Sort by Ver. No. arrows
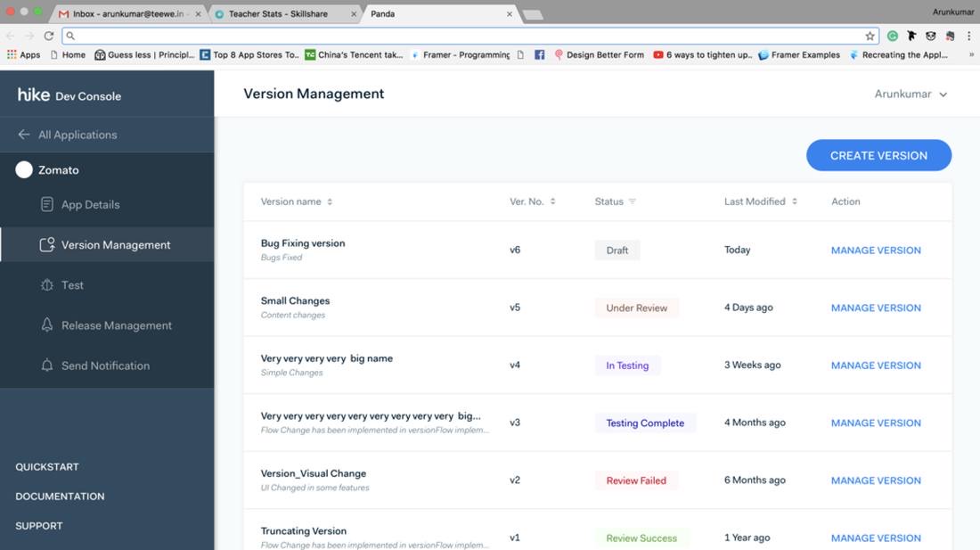 [552, 201]
